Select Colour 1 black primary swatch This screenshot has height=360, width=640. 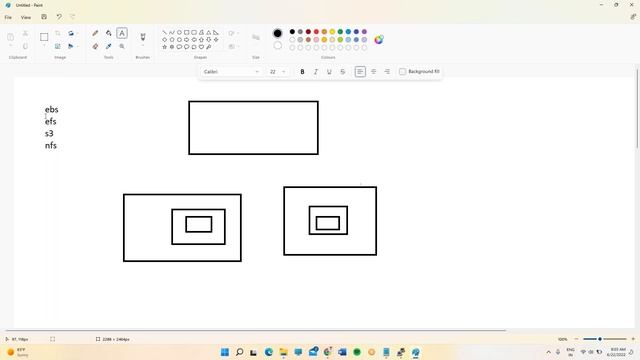pos(278,33)
